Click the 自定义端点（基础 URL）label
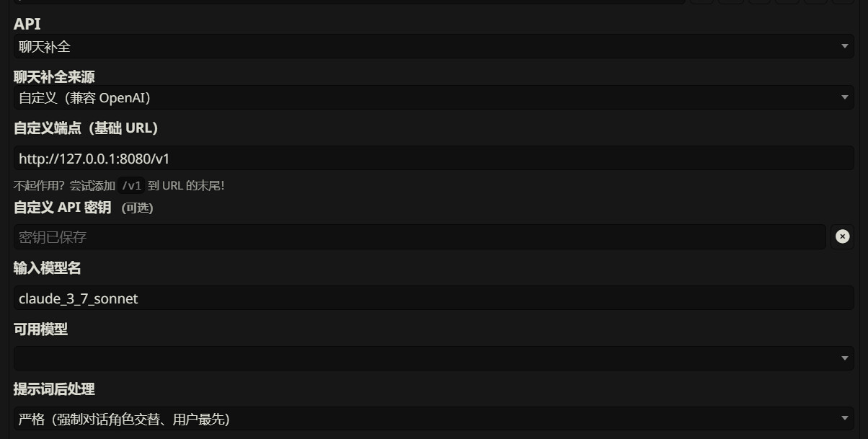 [86, 128]
